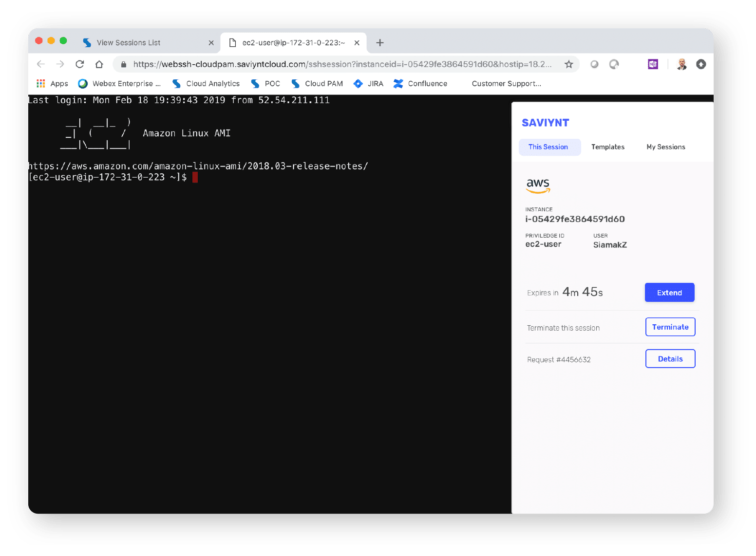Open the Webex Enterprise bookmark

(x=119, y=84)
